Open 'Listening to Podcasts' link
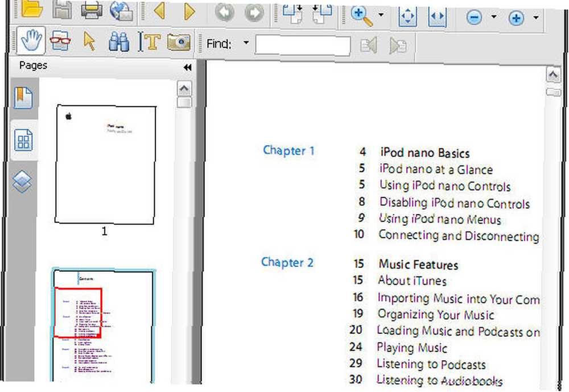This screenshot has height=392, width=569. click(x=431, y=364)
